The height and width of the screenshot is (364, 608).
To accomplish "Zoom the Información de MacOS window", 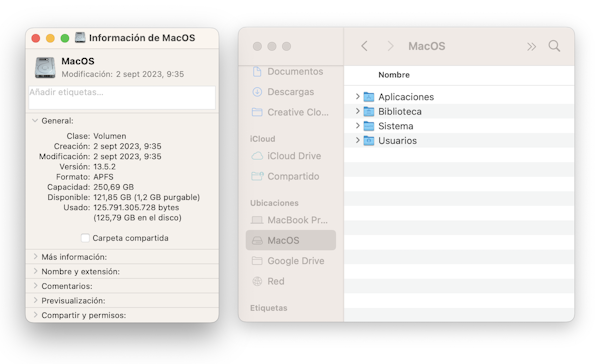I will pos(65,38).
